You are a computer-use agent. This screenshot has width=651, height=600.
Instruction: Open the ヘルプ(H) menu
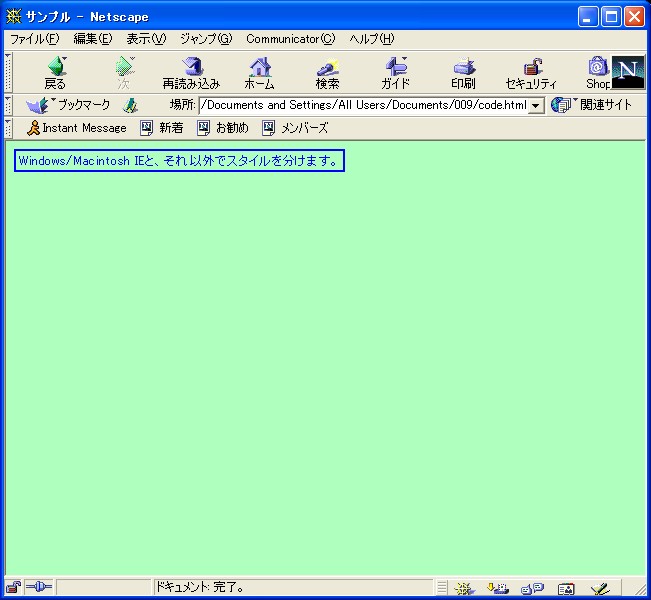(372, 39)
